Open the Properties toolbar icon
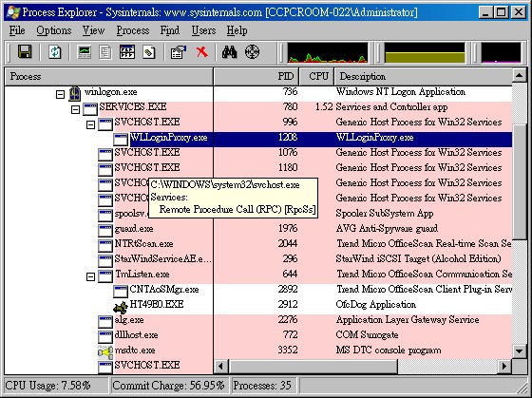Viewport: 532px width, 398px height. (179, 52)
